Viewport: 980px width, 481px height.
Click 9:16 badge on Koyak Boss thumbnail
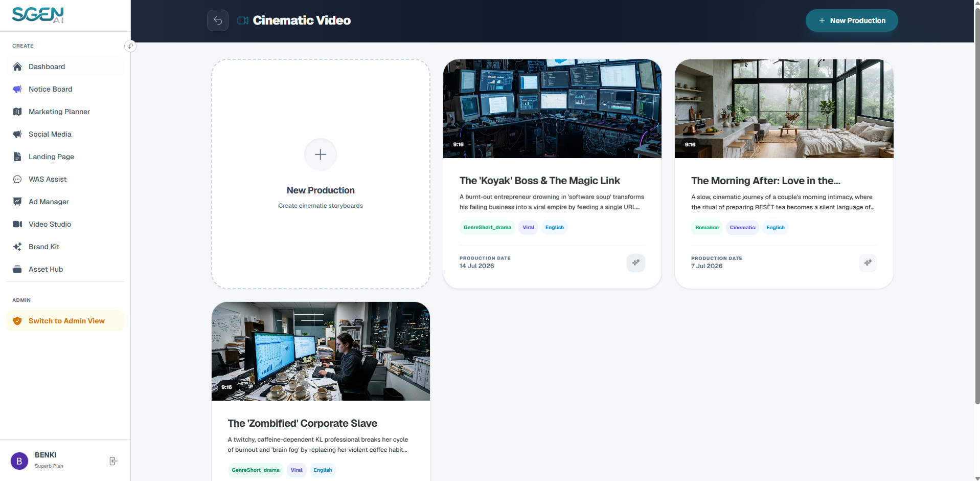tap(459, 144)
